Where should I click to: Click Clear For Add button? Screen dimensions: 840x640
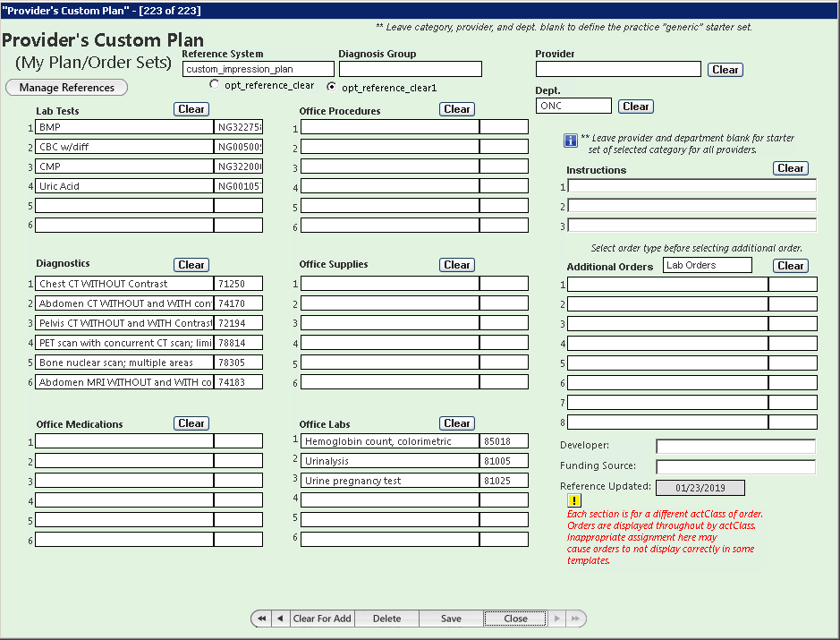pyautogui.click(x=322, y=619)
